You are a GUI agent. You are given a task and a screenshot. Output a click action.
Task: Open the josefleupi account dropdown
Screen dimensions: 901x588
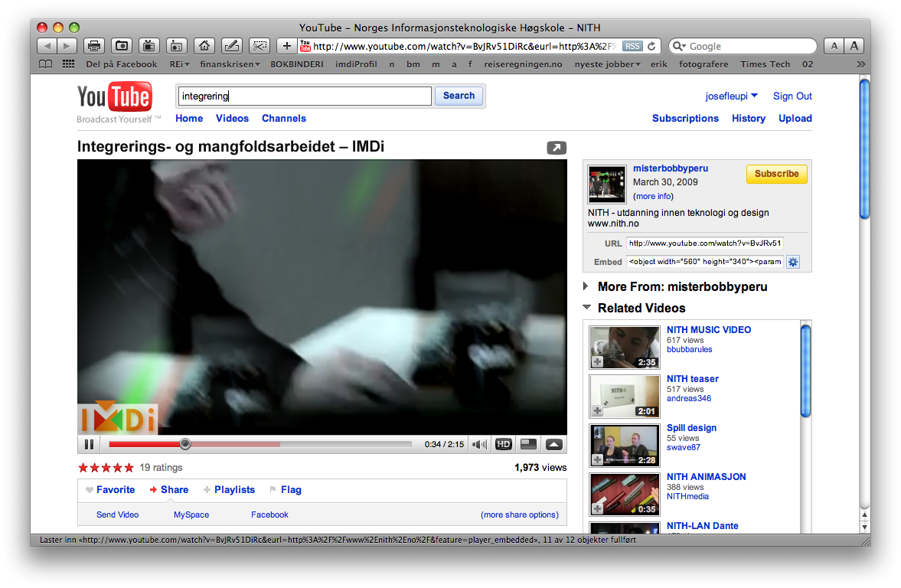pos(732,96)
